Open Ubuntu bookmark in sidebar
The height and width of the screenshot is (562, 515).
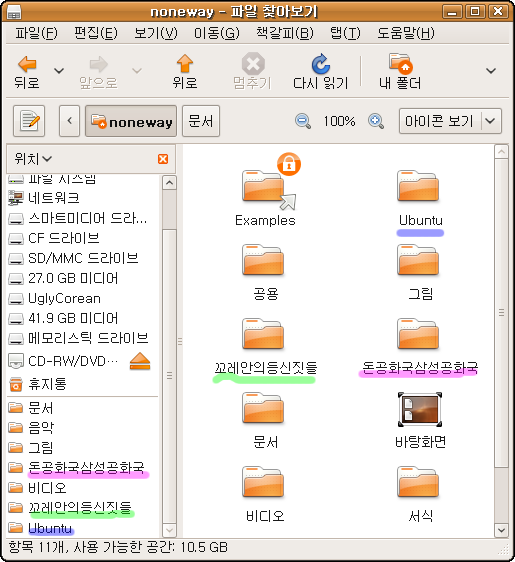pos(82,528)
